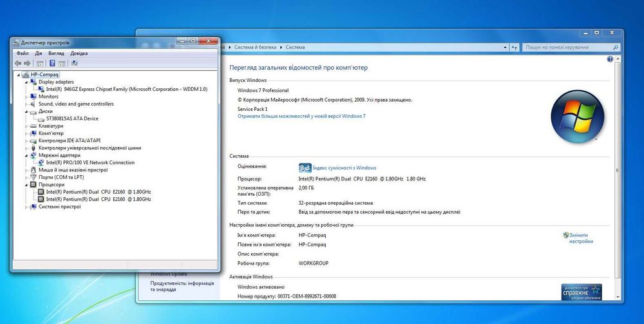
Task: Click the 2,00 ГБ installed memory value
Action: click(306, 188)
